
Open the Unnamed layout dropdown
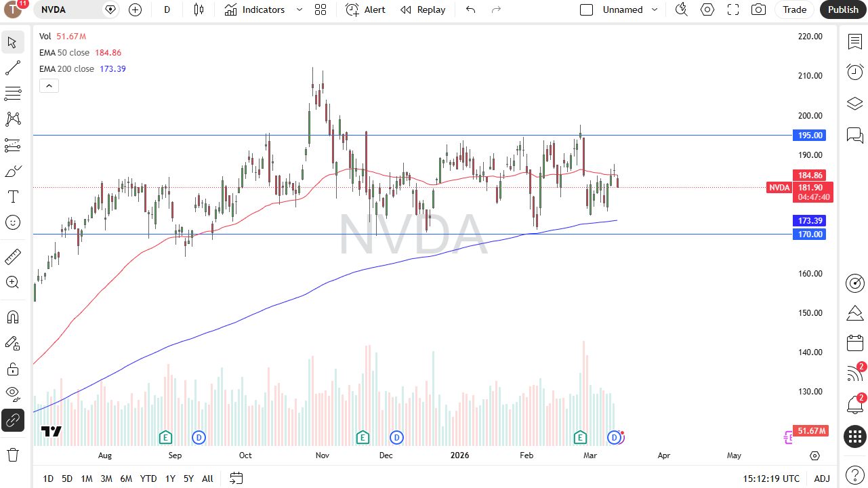[x=655, y=9]
